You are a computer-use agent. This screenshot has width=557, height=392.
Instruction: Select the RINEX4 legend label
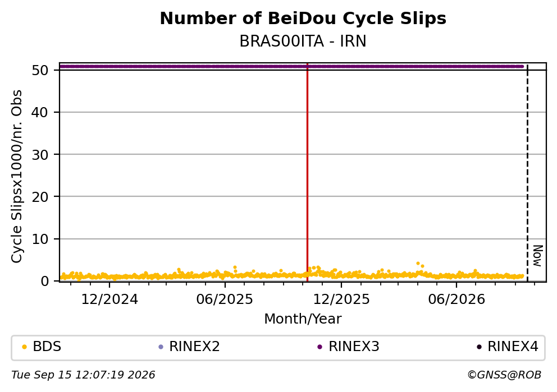point(513,347)
